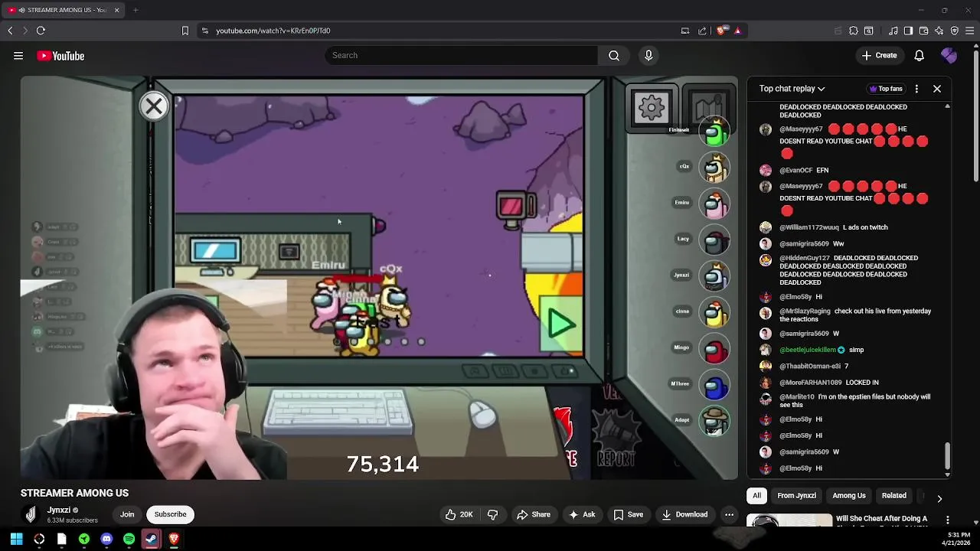The image size is (980, 551).
Task: Open the Top fans leaderboard
Action: [x=886, y=89]
